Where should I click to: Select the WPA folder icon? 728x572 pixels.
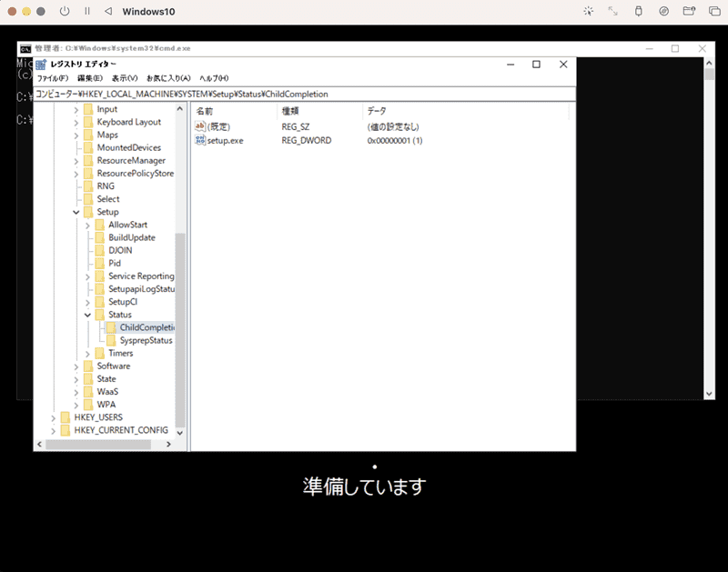point(88,405)
